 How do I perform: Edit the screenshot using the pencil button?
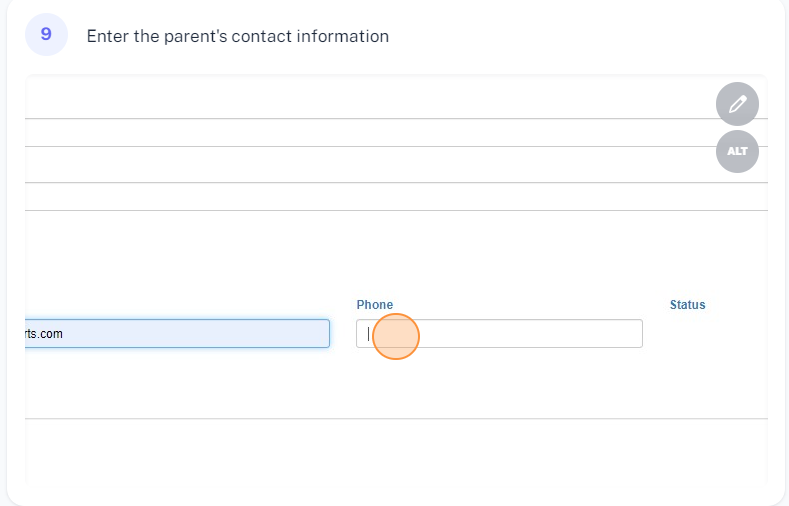[x=737, y=103]
